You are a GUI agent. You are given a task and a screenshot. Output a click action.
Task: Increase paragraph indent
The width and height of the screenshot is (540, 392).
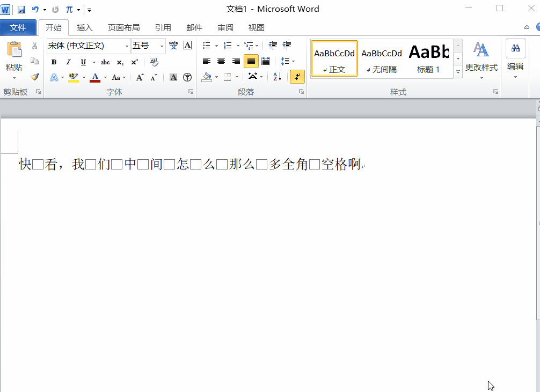coord(287,45)
